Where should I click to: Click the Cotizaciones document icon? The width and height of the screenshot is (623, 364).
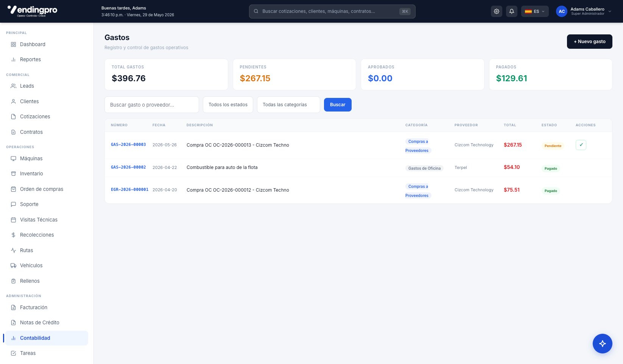[14, 116]
